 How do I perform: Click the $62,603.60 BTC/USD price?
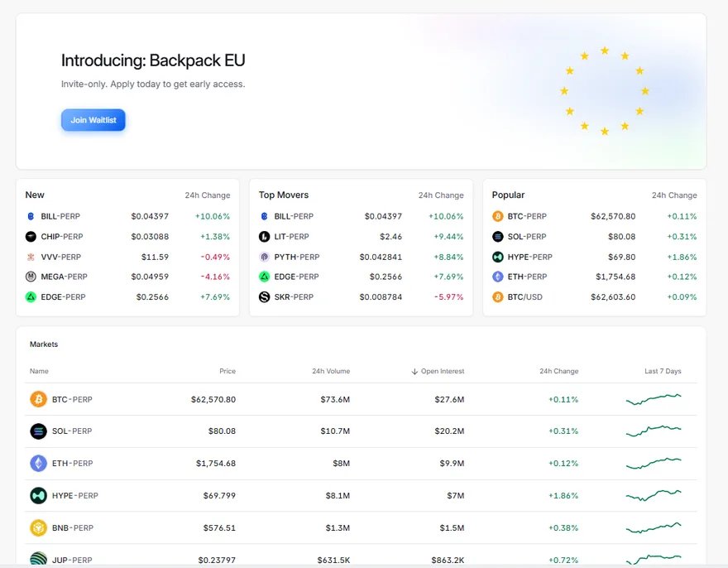click(613, 296)
